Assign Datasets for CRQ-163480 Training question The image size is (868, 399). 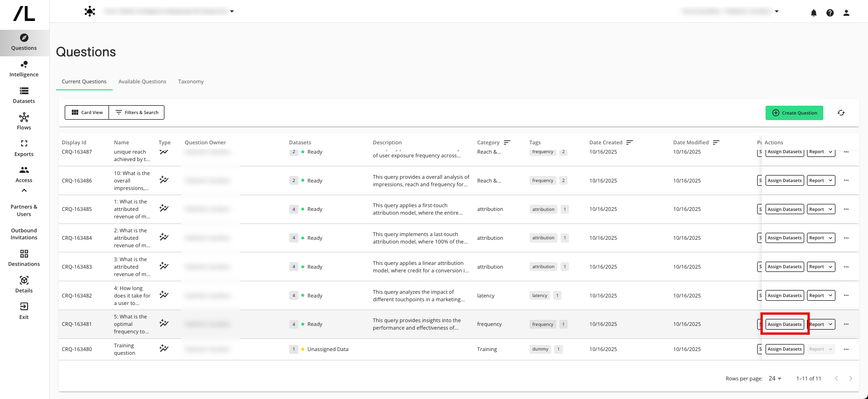785,349
